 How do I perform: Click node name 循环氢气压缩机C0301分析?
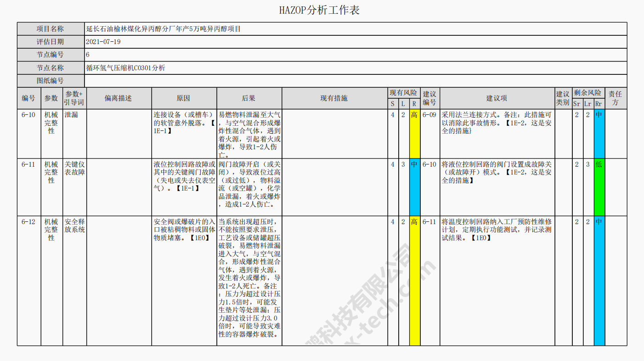pos(126,68)
